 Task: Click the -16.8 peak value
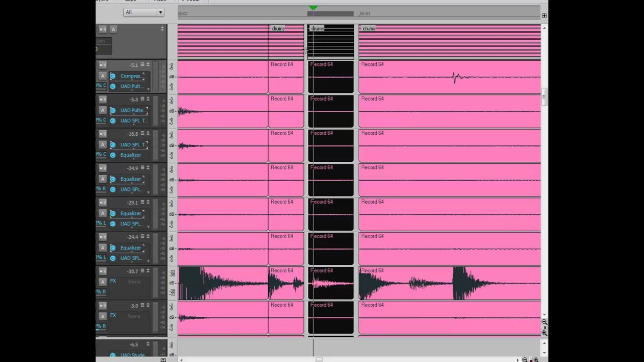tap(132, 134)
